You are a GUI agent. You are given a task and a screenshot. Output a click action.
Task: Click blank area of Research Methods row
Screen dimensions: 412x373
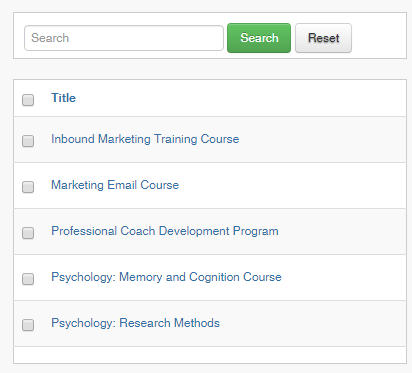tap(312, 323)
